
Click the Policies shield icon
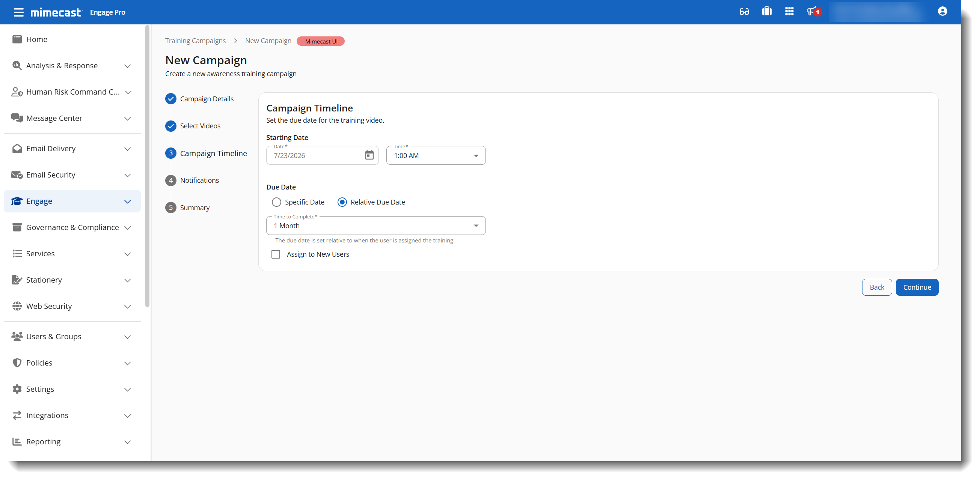pyautogui.click(x=17, y=363)
